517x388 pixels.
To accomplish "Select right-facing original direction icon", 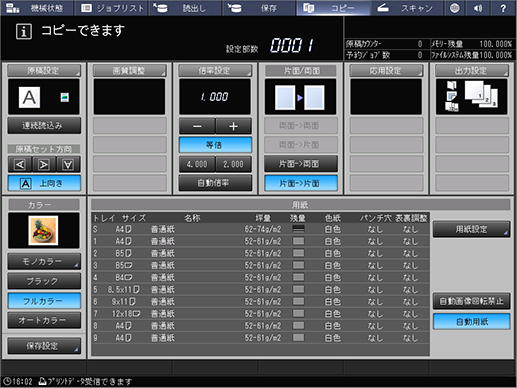I will tap(44, 164).
